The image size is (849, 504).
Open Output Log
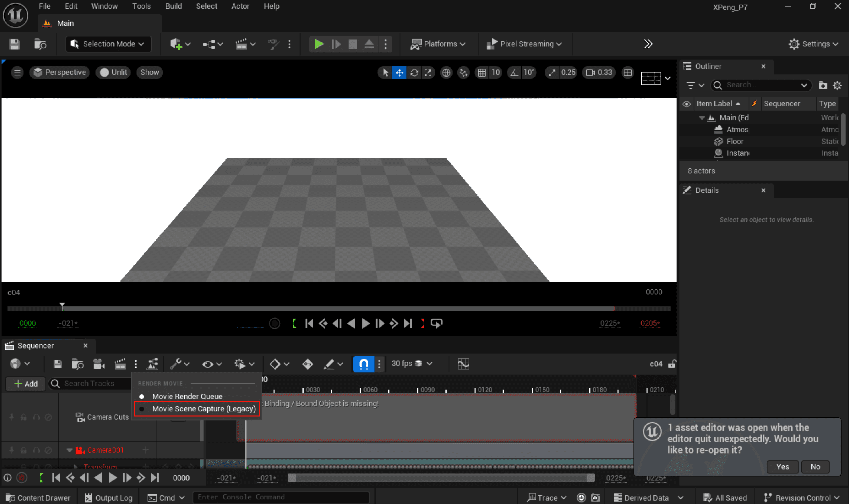click(108, 498)
